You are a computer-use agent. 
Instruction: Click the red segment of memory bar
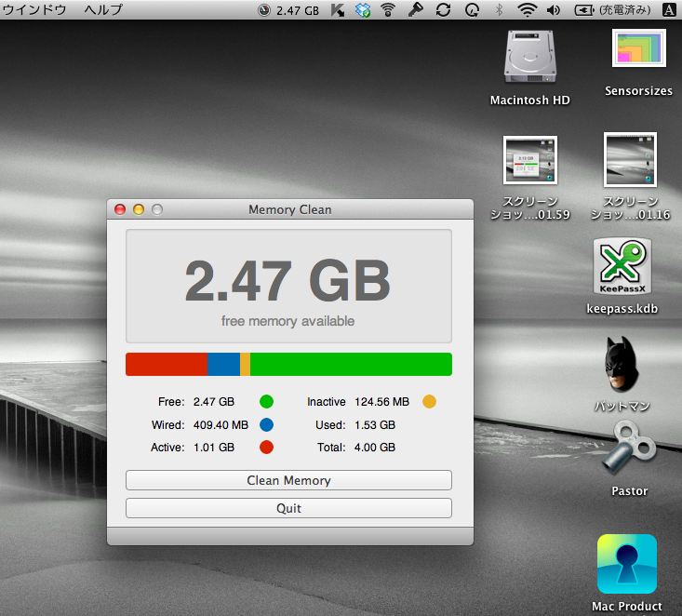[167, 364]
